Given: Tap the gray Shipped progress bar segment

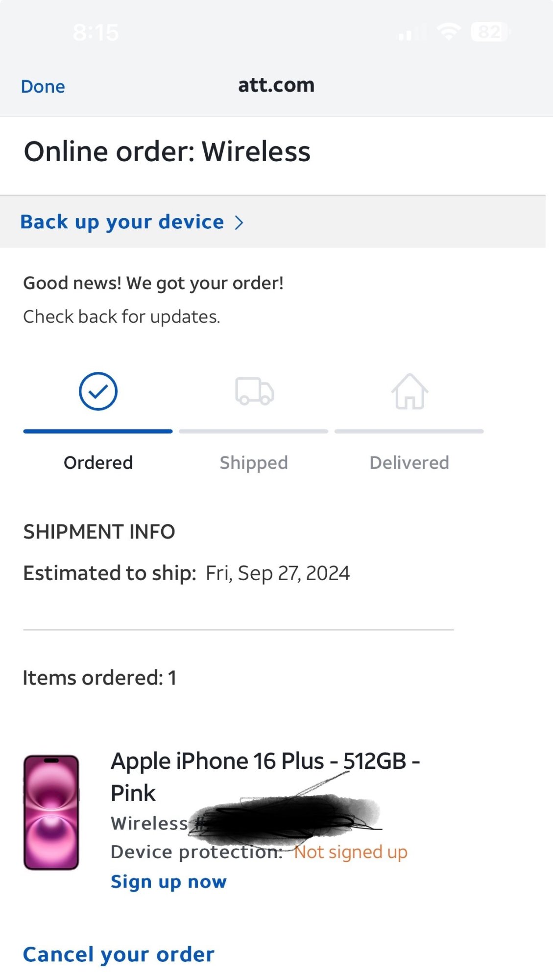Looking at the screenshot, I should [x=254, y=431].
